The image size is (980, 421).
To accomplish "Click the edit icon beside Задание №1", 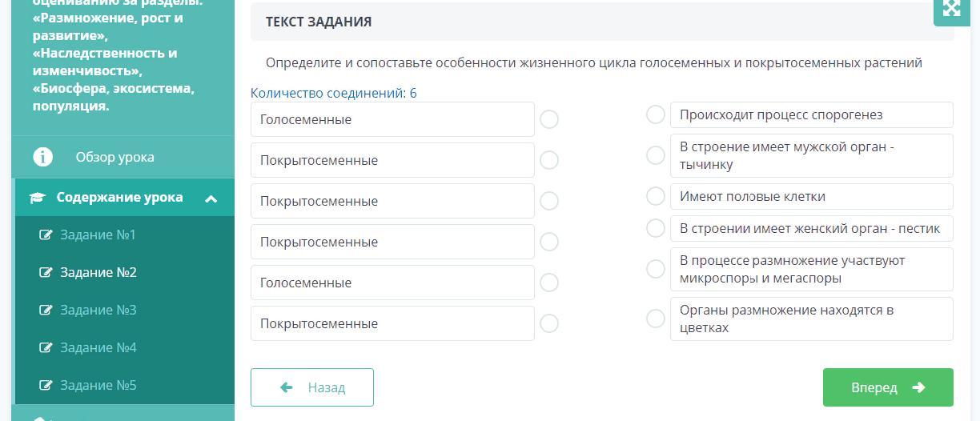I will click(46, 235).
